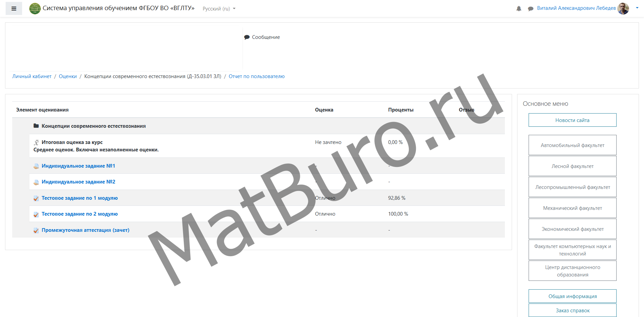The width and height of the screenshot is (644, 317).
Task: Open Отчет по пользователю breadcrumb
Action: coord(257,76)
